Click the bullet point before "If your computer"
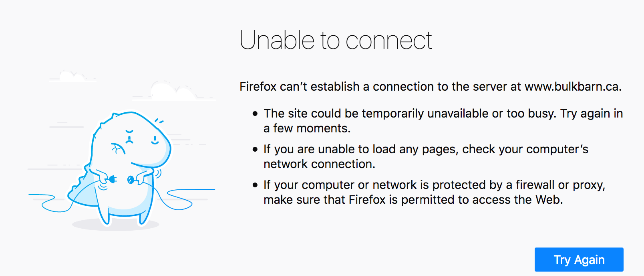The width and height of the screenshot is (644, 276). pyautogui.click(x=255, y=185)
